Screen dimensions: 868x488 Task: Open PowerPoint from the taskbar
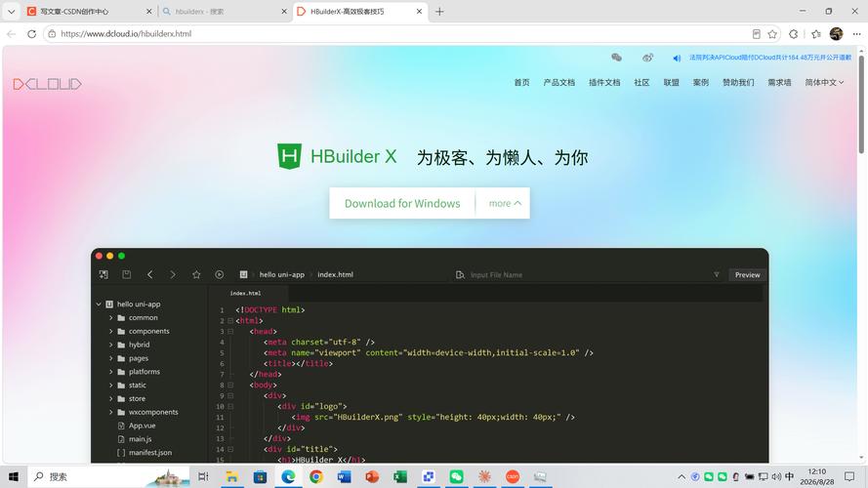(x=372, y=476)
